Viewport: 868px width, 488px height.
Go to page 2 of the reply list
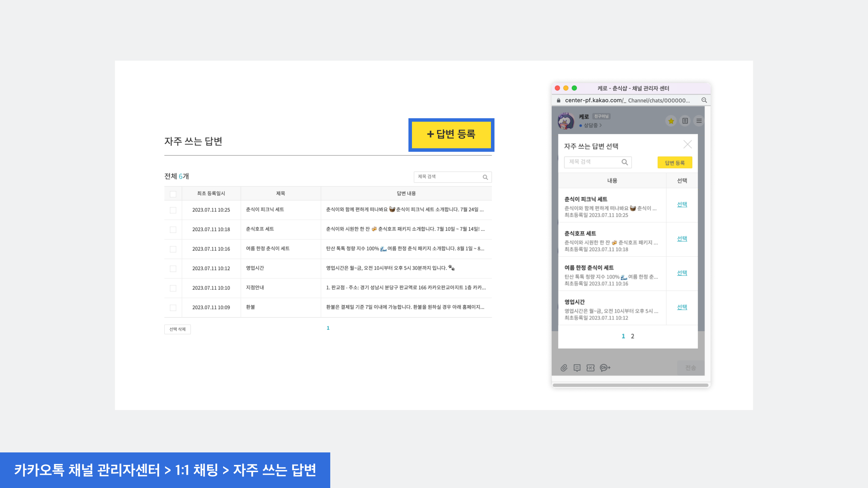pyautogui.click(x=632, y=336)
